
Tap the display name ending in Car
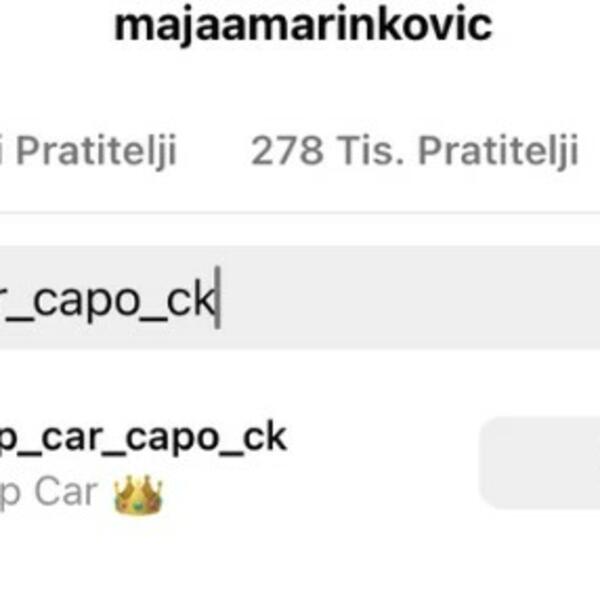(x=49, y=493)
